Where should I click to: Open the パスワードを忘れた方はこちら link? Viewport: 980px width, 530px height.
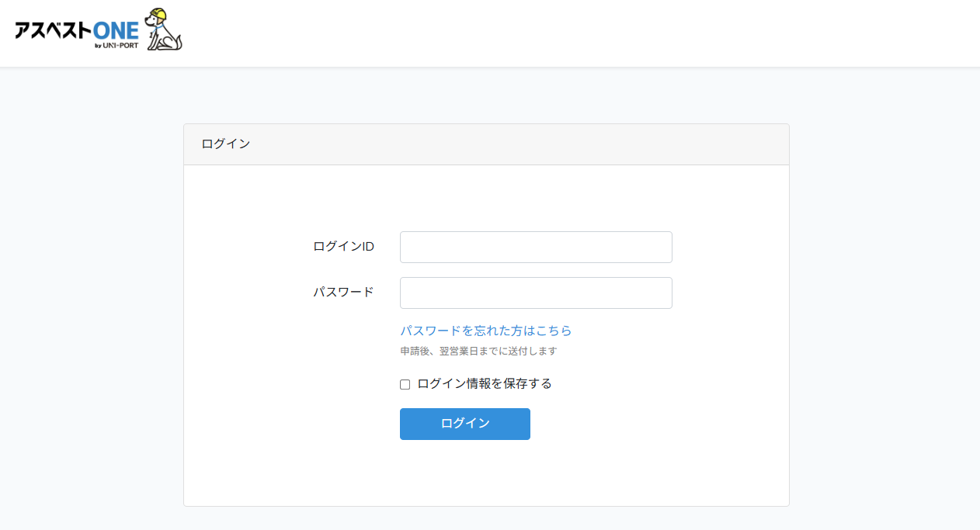(485, 331)
